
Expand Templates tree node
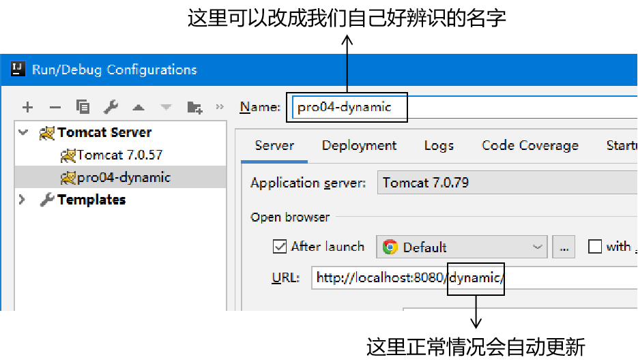pyautogui.click(x=22, y=200)
